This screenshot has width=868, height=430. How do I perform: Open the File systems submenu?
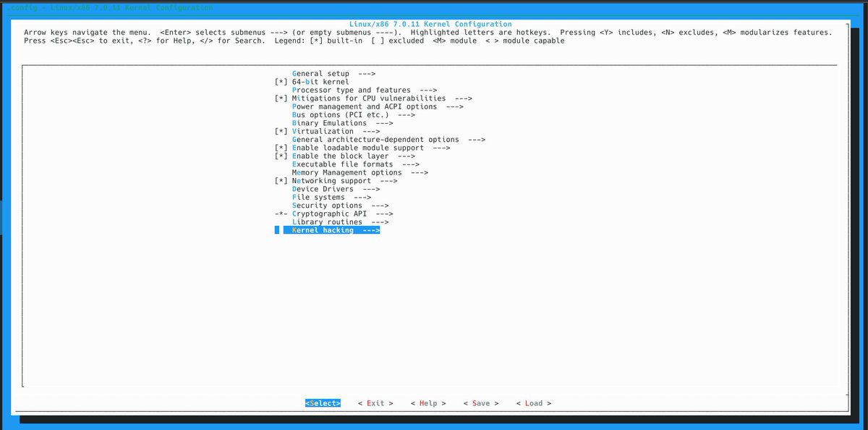click(331, 198)
